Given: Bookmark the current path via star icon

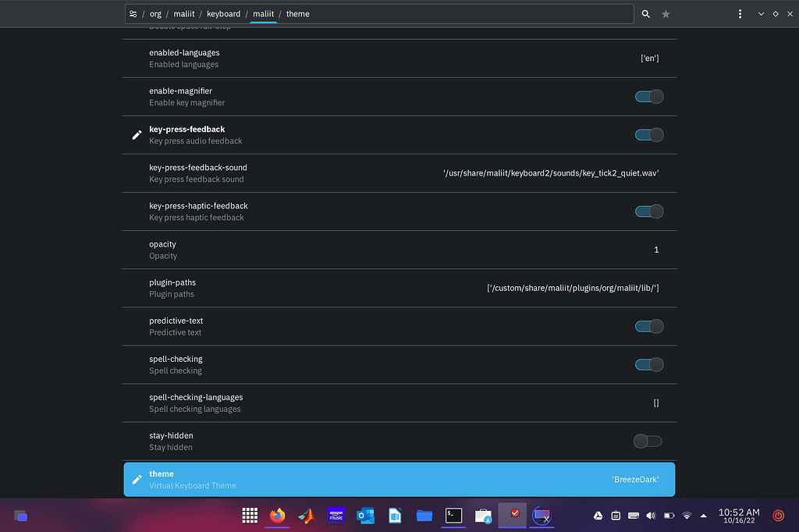Looking at the screenshot, I should point(666,13).
